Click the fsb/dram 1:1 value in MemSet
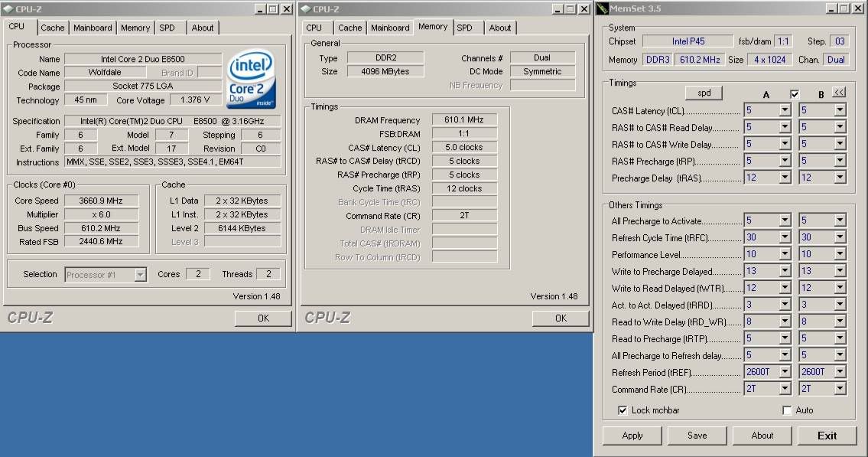The image size is (868, 457). click(783, 41)
